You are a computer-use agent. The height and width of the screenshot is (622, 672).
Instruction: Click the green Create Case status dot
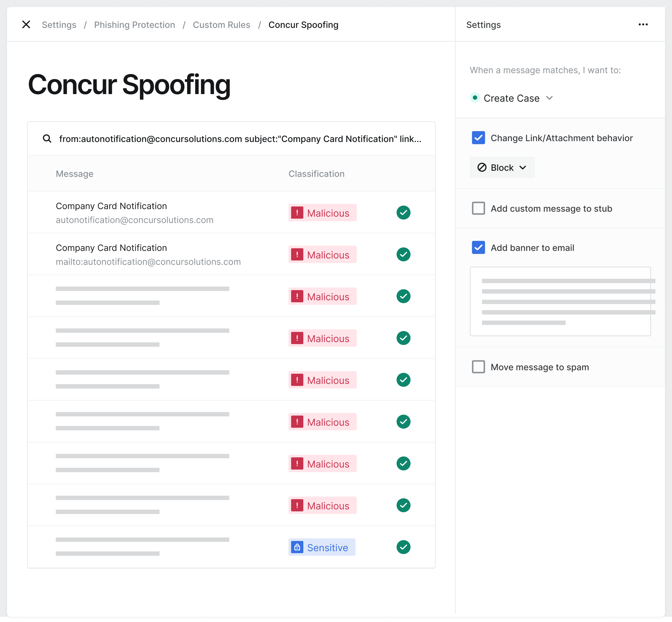475,98
